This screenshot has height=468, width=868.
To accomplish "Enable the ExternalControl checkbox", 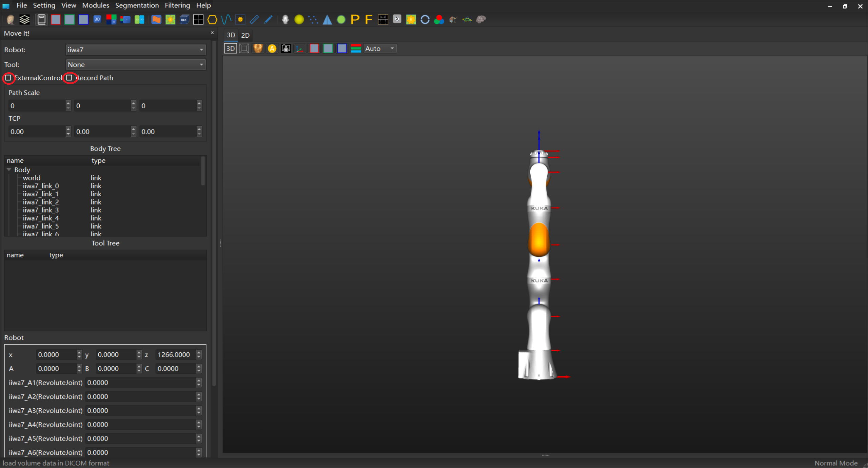I will (8, 78).
